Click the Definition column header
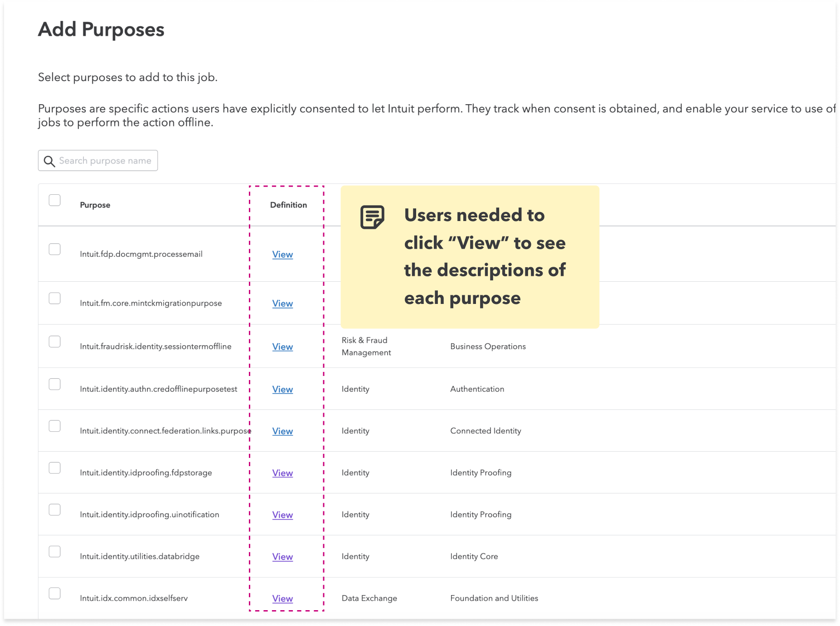Screen dimensions: 840x626 (288, 205)
